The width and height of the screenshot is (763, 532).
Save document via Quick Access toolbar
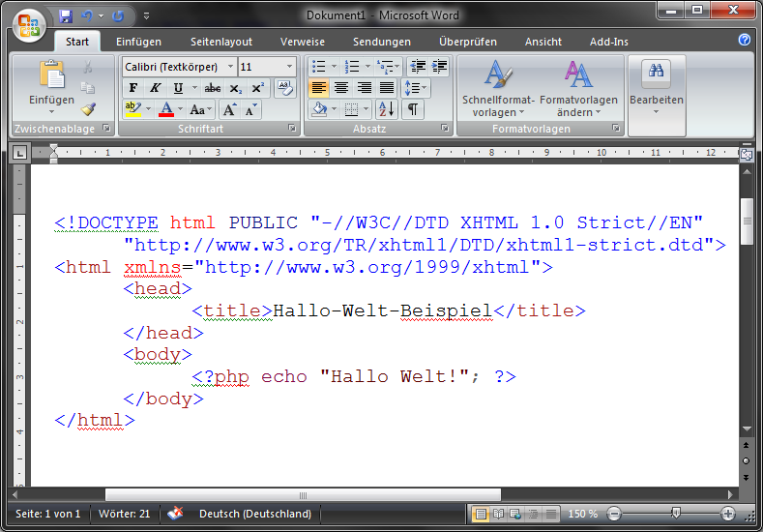pos(66,16)
